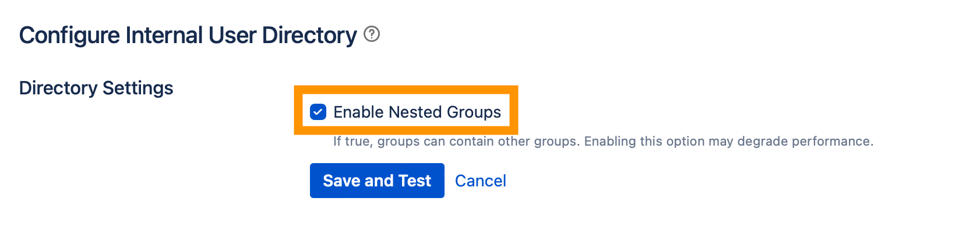
Task: Toggle the Enable Nested Groups checkbox
Action: point(318,112)
